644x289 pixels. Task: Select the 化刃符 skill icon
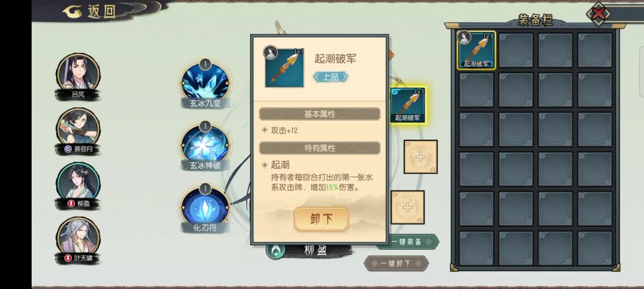(x=205, y=208)
